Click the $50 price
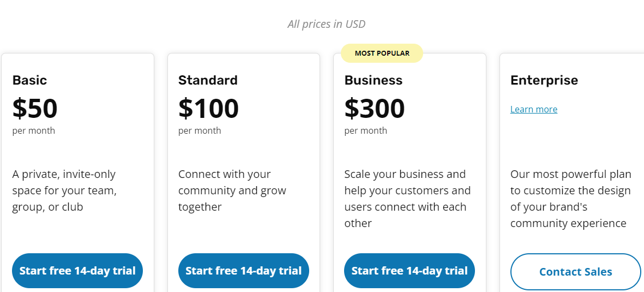 click(35, 108)
